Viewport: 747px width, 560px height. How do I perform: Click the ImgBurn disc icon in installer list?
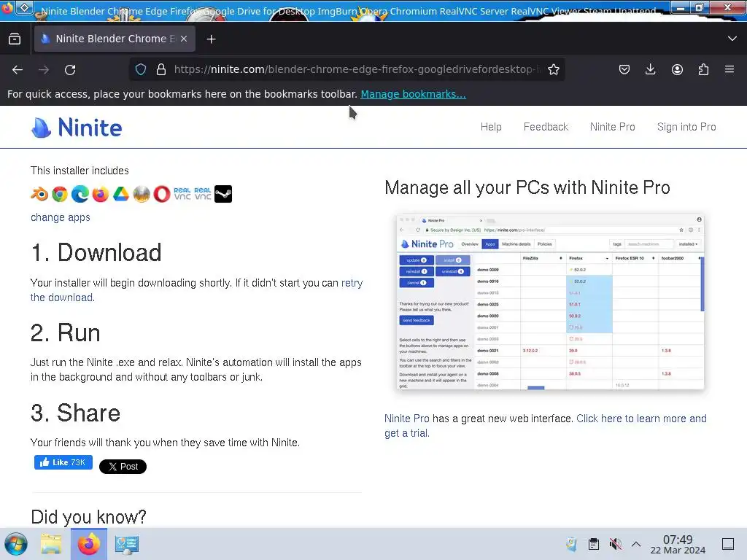click(142, 194)
